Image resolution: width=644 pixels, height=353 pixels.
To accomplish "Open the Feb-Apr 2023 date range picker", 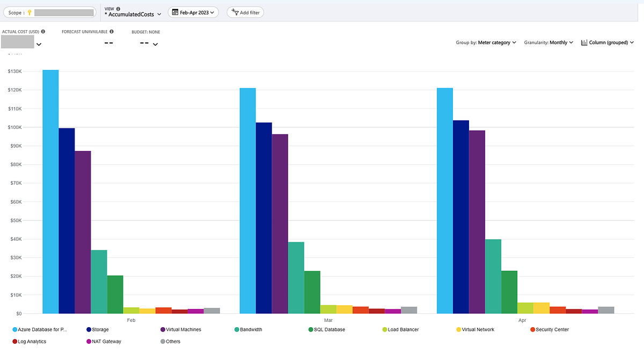I will coord(193,12).
